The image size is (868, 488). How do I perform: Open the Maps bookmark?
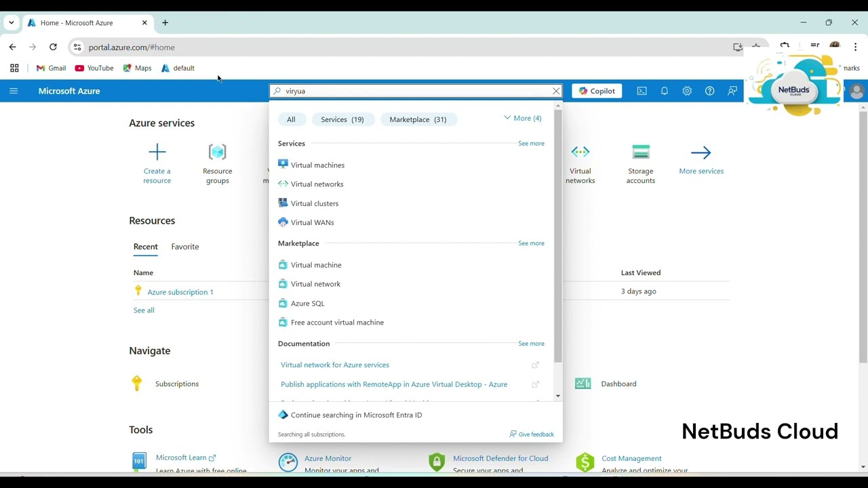point(137,68)
